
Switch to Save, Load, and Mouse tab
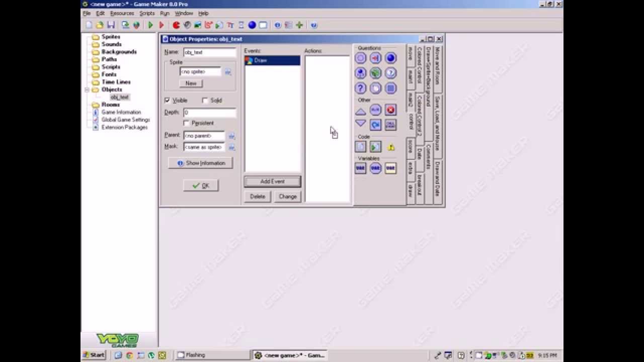pos(438,124)
